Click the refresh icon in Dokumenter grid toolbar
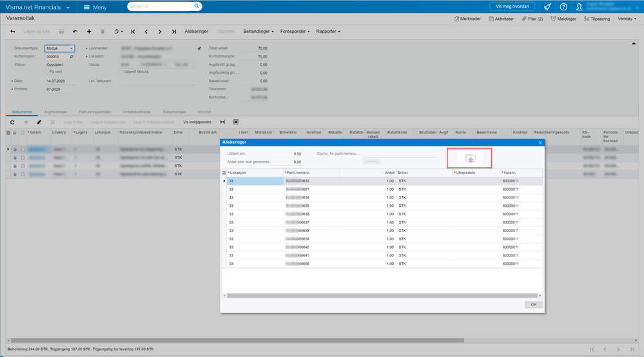Image resolution: width=644 pixels, height=357 pixels. pos(12,122)
